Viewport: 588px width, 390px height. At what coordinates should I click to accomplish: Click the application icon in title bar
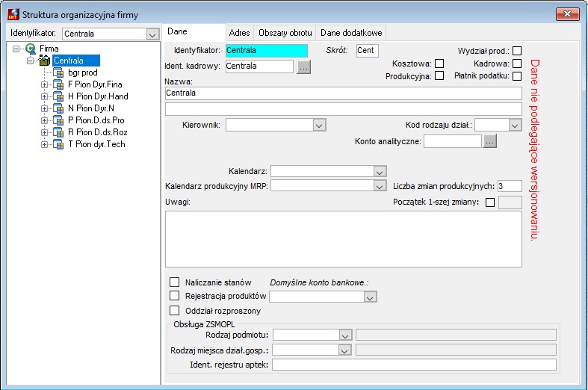point(13,14)
